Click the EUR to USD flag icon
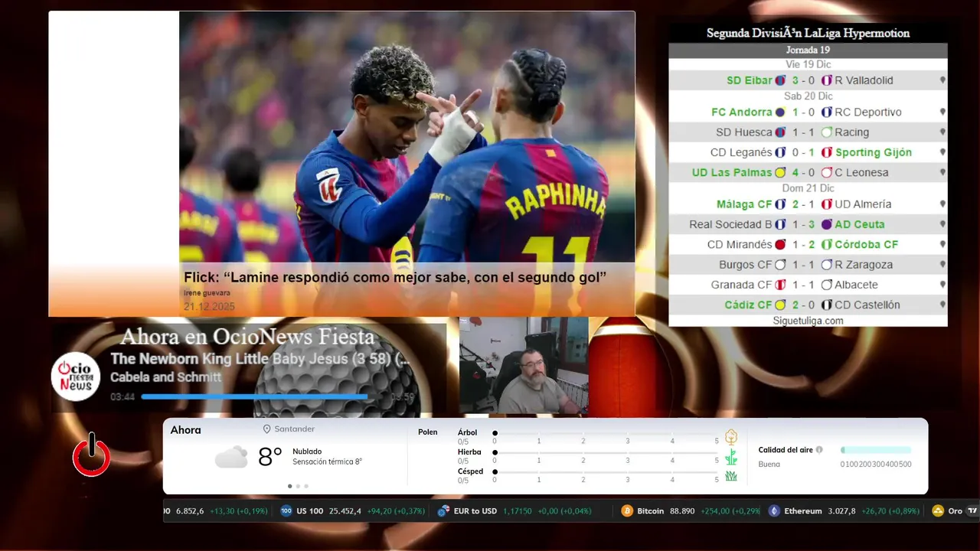 (x=443, y=511)
